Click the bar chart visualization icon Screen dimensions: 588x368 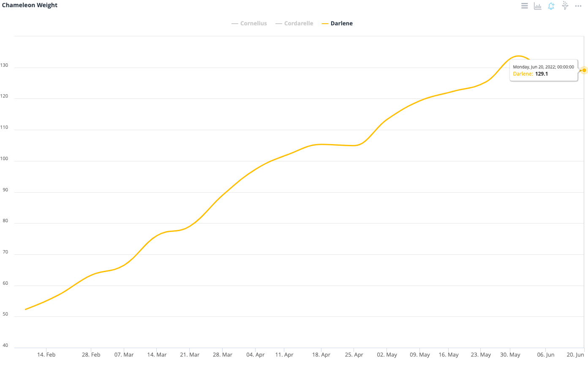pos(538,6)
